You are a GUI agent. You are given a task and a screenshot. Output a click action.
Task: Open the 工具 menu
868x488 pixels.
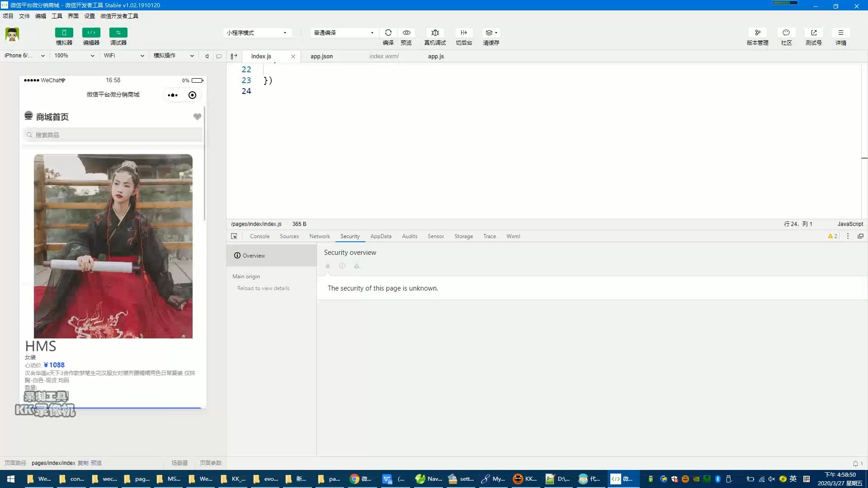(x=57, y=16)
